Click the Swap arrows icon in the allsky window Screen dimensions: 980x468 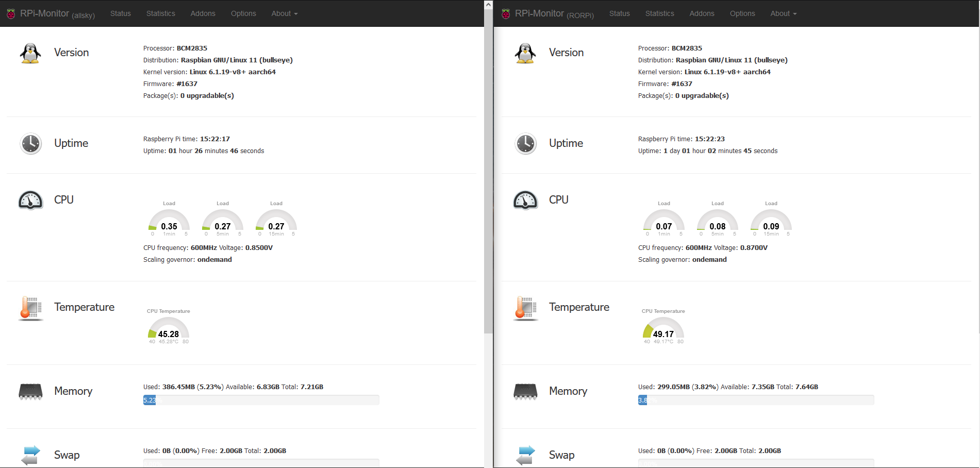[x=30, y=456]
